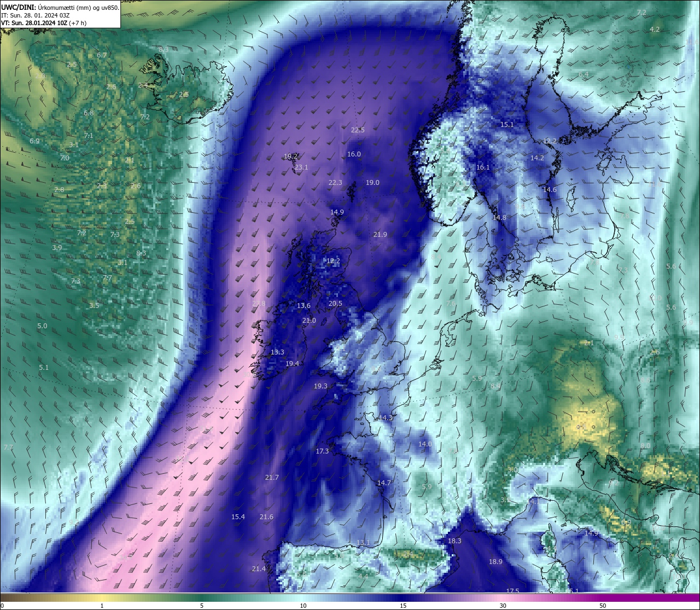Screen dimensions: 700x610
Task: Click the 22.3 value label
Action: 335,183
